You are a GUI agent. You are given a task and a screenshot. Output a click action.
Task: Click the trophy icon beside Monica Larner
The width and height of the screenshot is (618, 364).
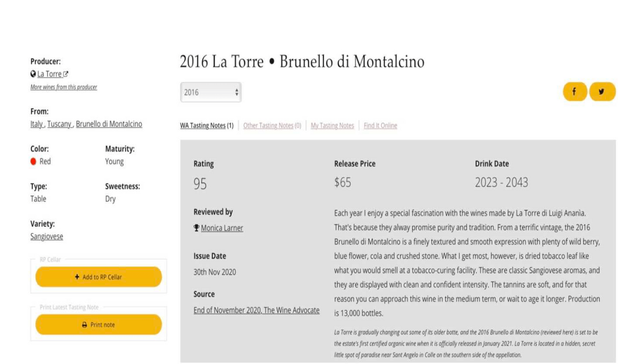point(196,228)
